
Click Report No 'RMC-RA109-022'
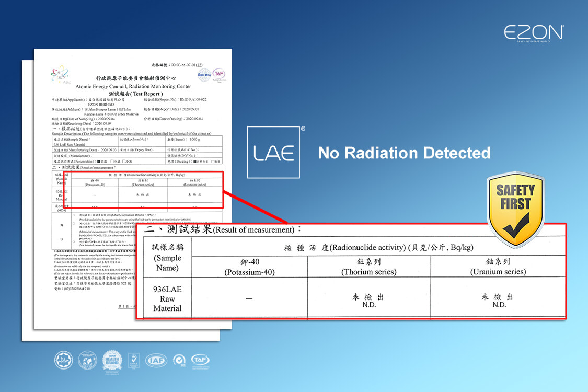[193, 100]
